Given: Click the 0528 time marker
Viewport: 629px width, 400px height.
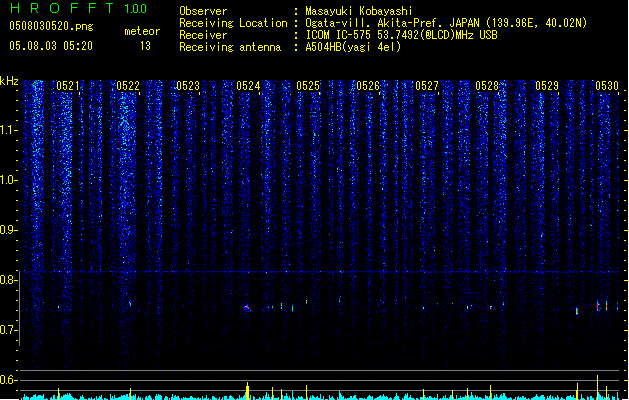Looking at the screenshot, I should [x=487, y=86].
